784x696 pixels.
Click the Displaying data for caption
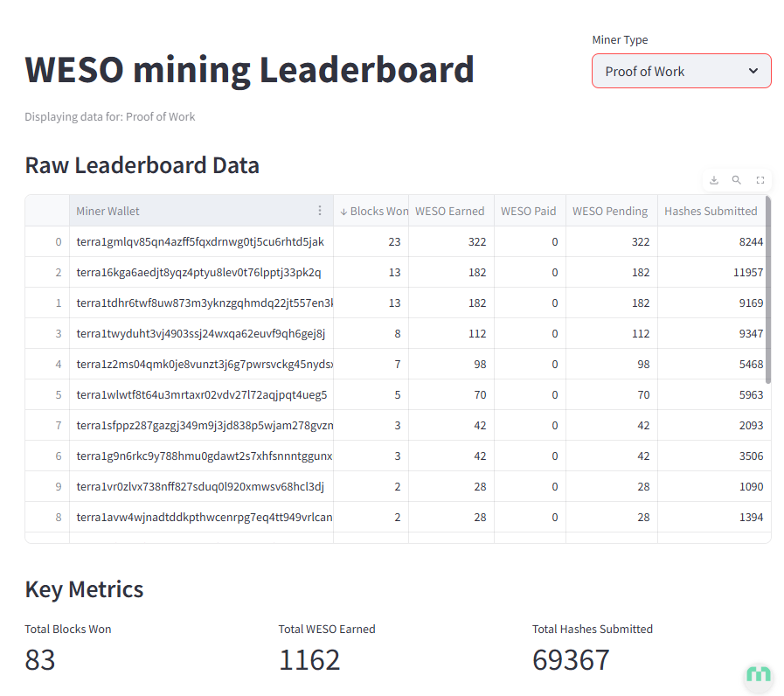tap(110, 116)
